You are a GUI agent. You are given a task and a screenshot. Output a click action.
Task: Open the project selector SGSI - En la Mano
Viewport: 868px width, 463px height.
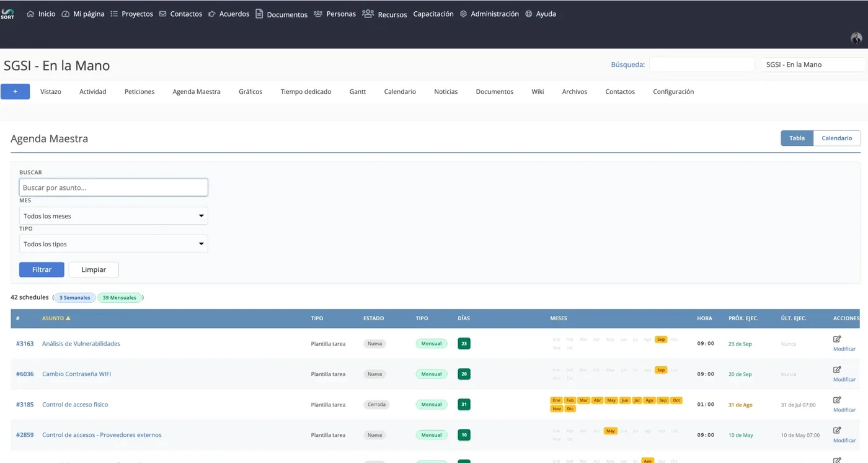[x=814, y=65]
